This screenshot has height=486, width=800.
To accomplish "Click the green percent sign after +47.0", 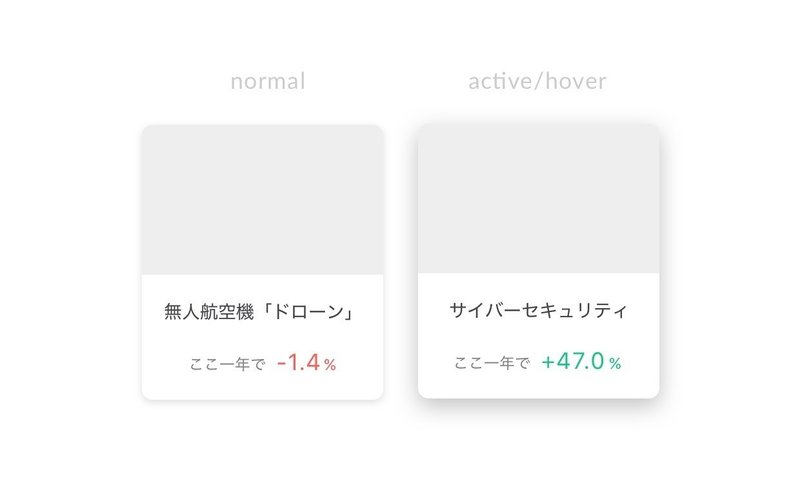I will tap(615, 365).
